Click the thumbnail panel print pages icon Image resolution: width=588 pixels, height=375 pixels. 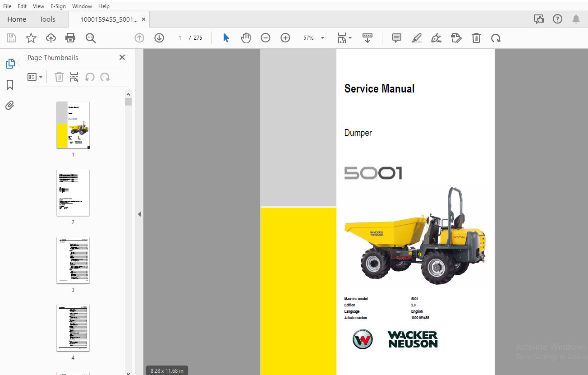74,77
